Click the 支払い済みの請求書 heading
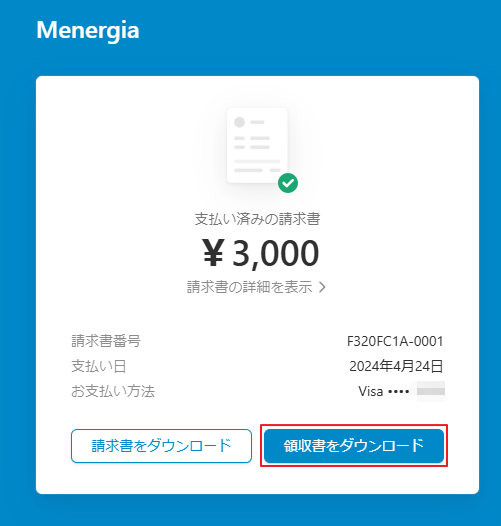Screen dimensions: 501x526 tap(257, 219)
